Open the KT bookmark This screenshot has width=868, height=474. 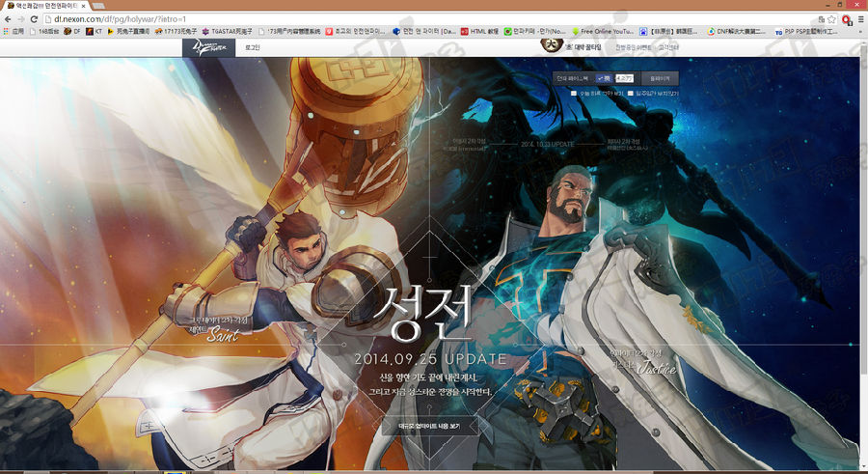pos(95,32)
